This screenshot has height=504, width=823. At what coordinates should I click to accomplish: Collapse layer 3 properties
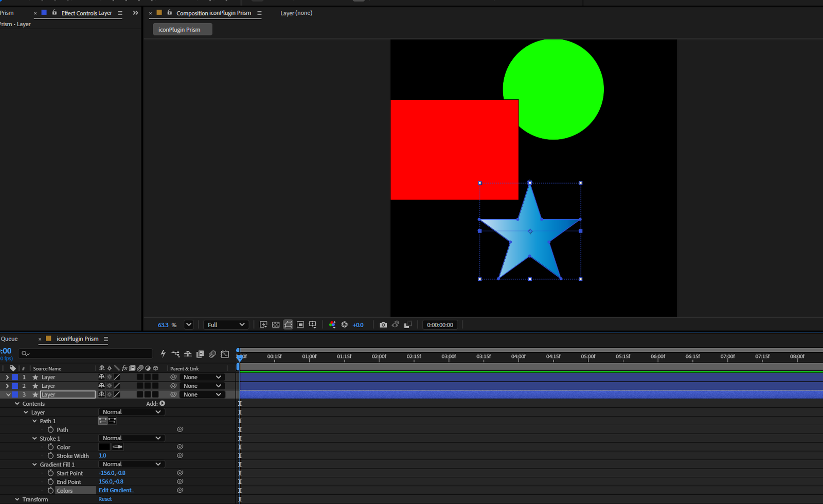click(x=8, y=394)
